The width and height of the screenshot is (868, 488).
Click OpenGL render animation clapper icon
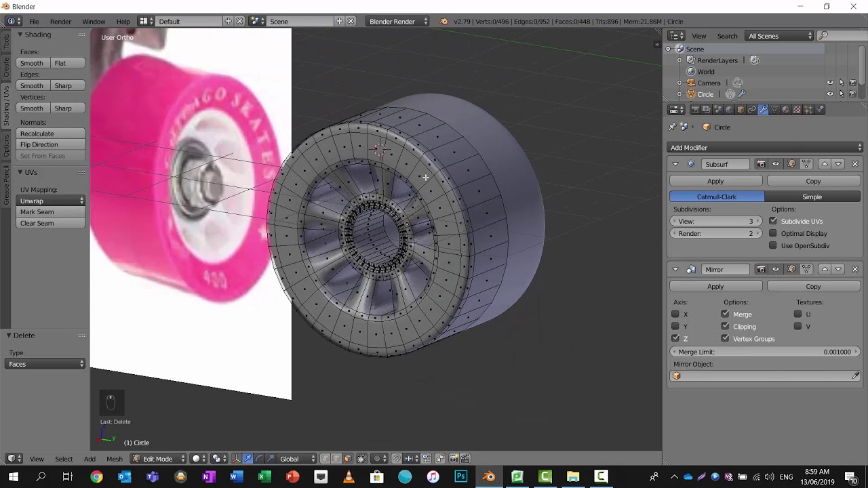(465, 459)
